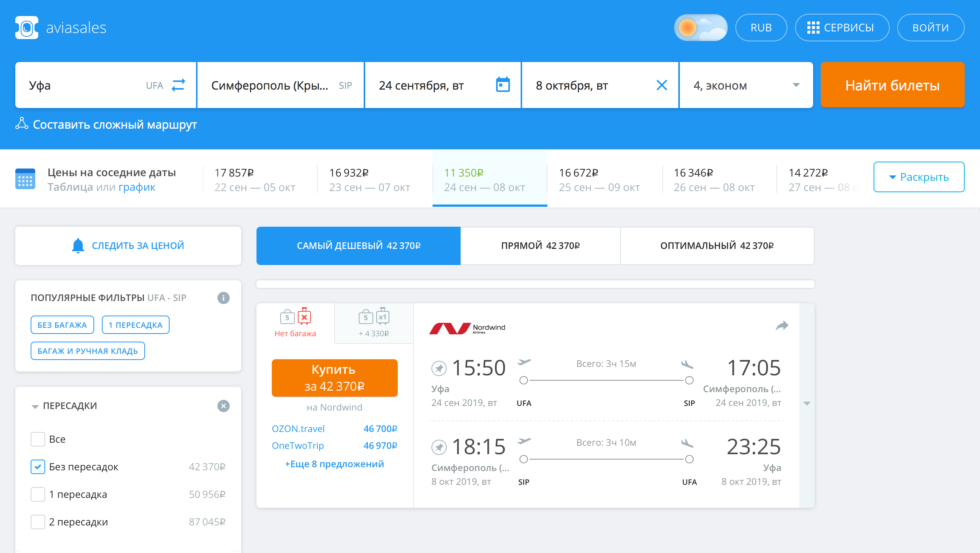Click the Nordwind airline logo

(467, 328)
